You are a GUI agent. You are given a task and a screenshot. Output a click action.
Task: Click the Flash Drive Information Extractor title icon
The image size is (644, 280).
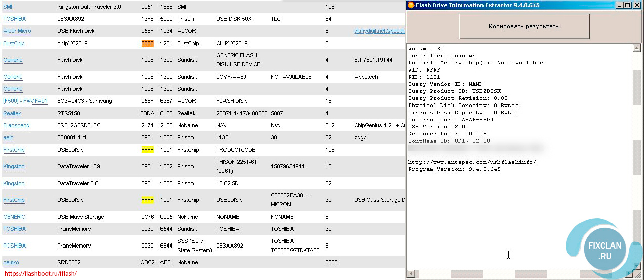click(411, 5)
